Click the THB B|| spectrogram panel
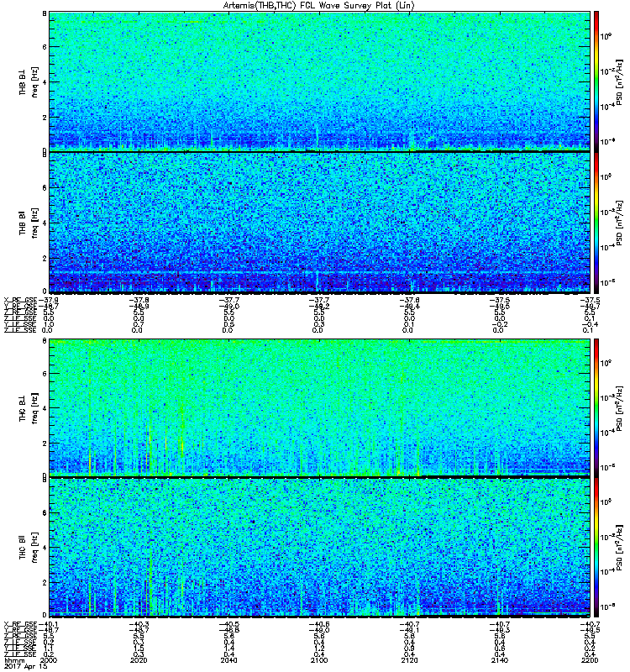The image size is (630, 672). 320,223
